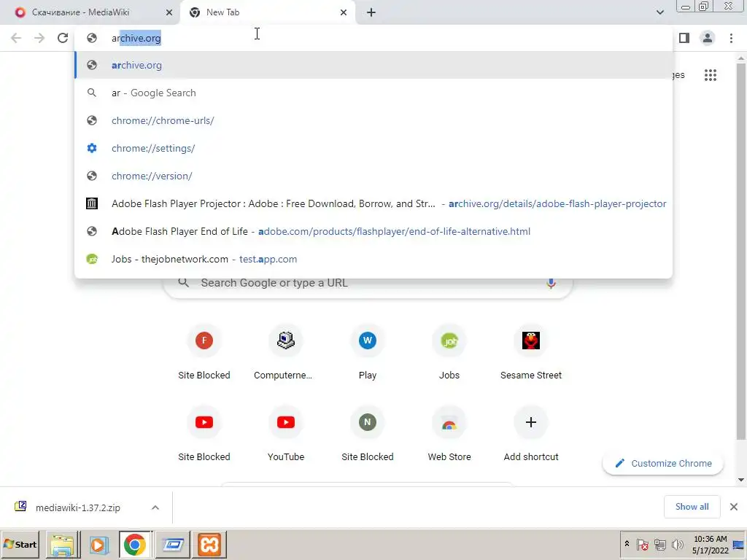Open a new tab with the plus button

[x=371, y=12]
